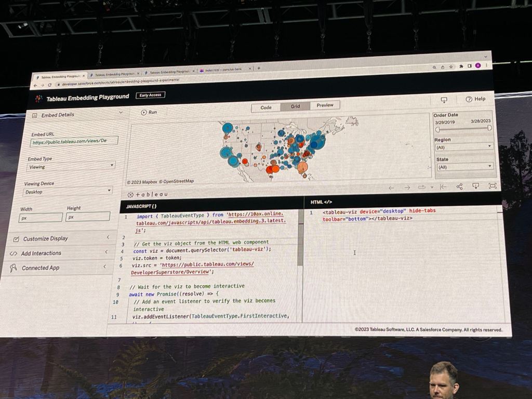The image size is (532, 399).
Task: Bookmark the page with the star icon
Action: point(451,66)
